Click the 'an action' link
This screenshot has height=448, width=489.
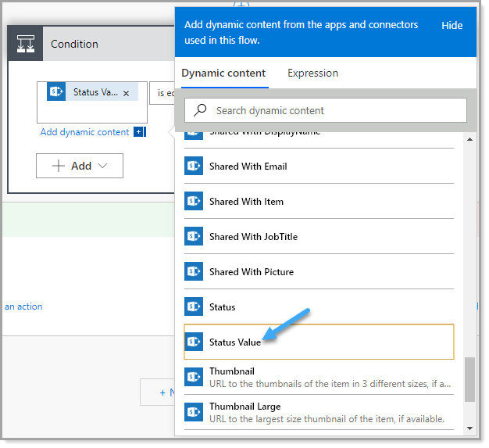pyautogui.click(x=23, y=306)
